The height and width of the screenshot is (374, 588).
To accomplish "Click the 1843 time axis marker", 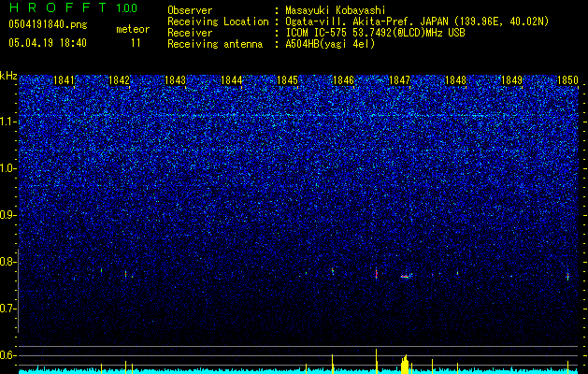I will [x=175, y=80].
